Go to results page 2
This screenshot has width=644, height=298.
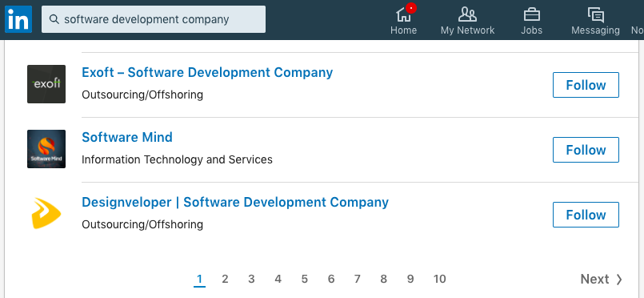pyautogui.click(x=225, y=279)
